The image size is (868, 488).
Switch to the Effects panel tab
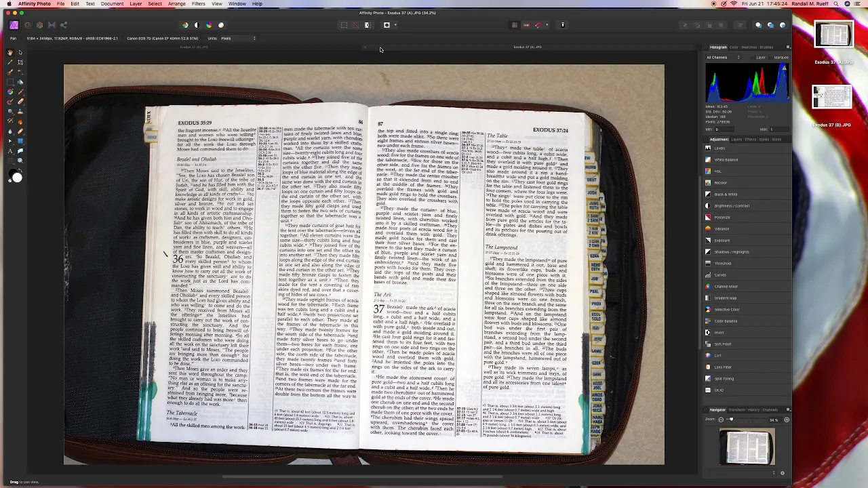click(x=750, y=140)
